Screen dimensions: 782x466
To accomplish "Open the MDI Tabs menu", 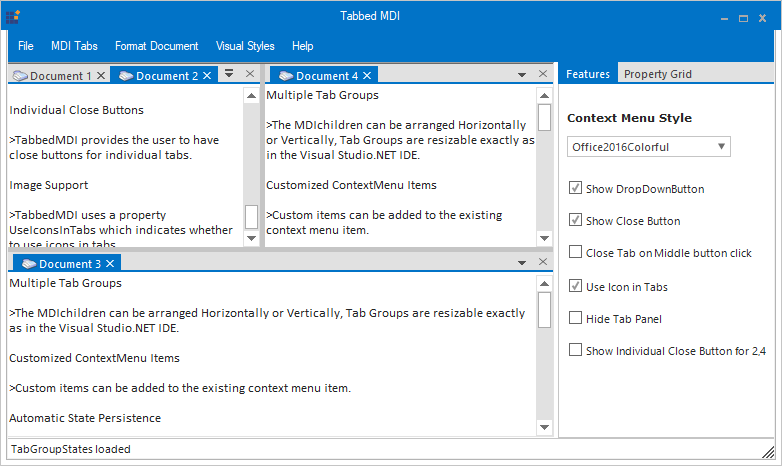I will (x=74, y=46).
